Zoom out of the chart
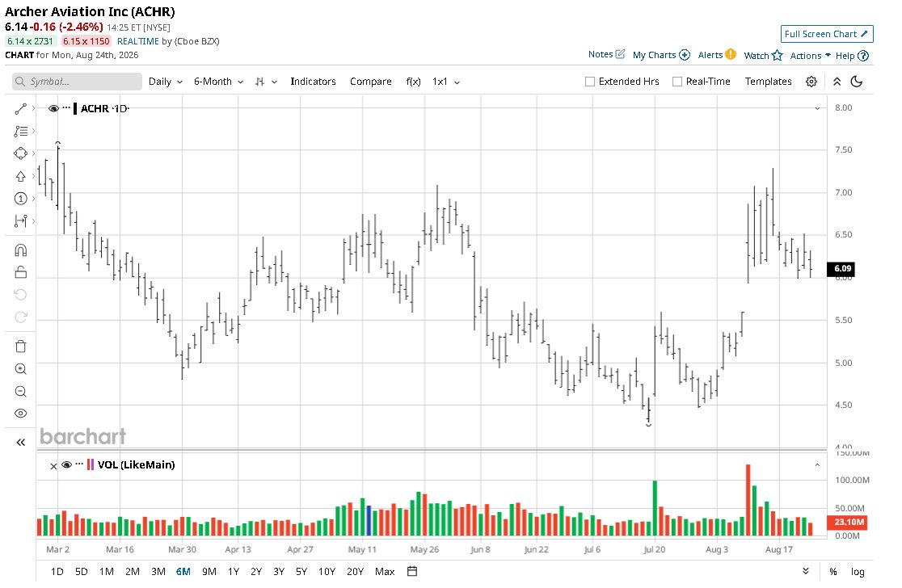 coord(21,392)
